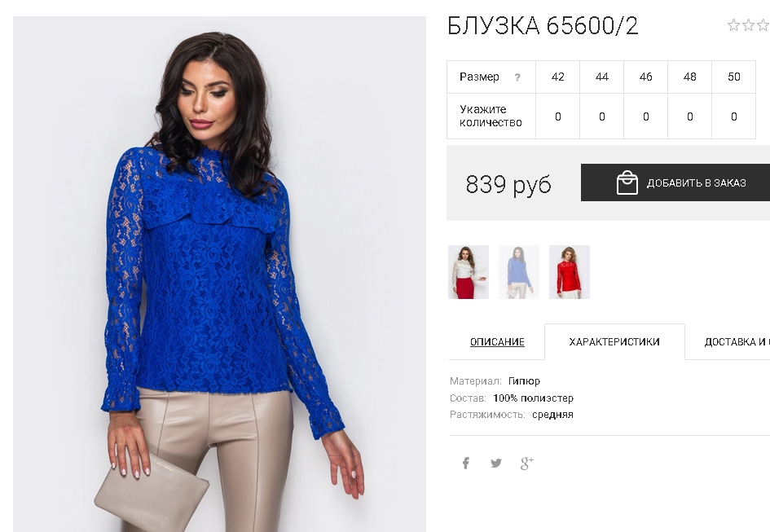Add the blouse to order with Добавить в заказ
The width and height of the screenshot is (770, 532).
pos(675,182)
